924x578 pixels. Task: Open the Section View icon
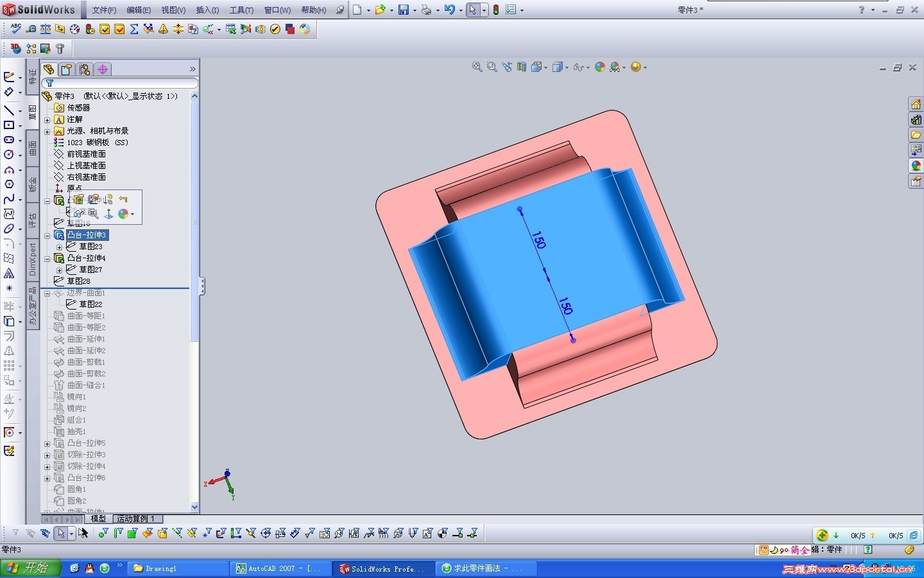click(x=522, y=67)
